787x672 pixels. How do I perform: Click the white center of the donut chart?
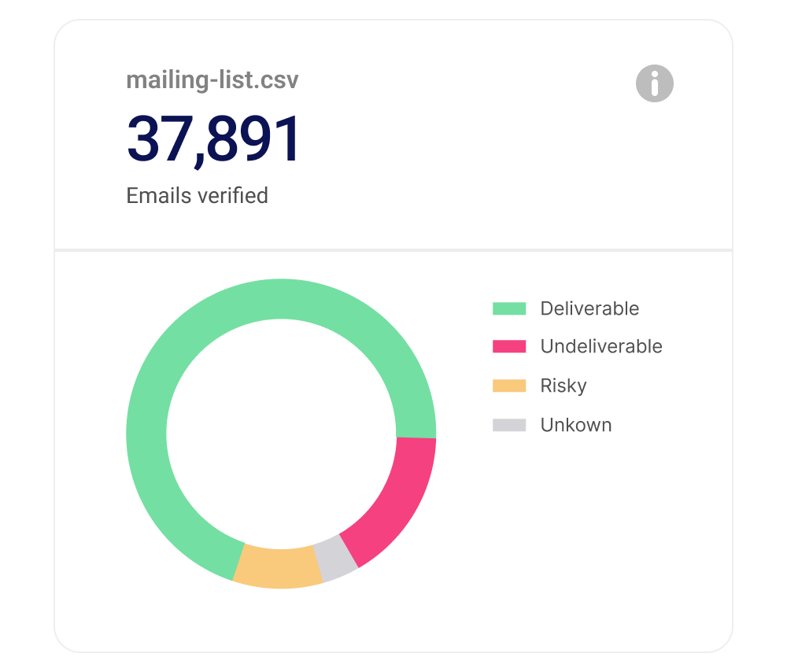281,433
